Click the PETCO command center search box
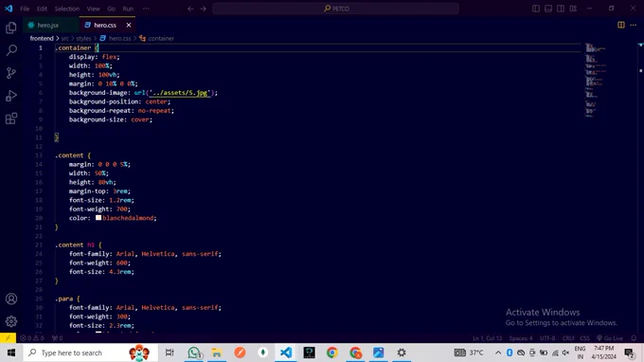Screen dimensions: 644x362 click(x=335, y=9)
